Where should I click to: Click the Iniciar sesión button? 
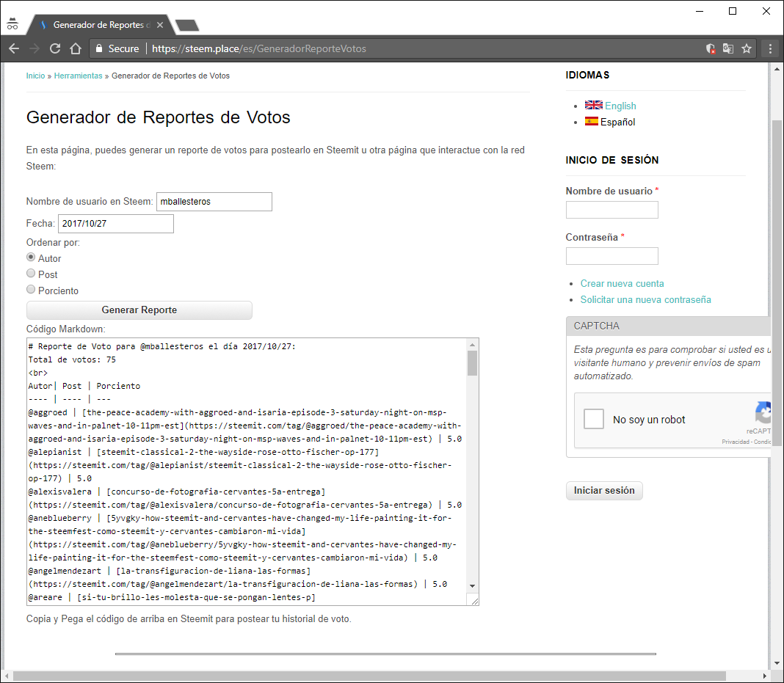pyautogui.click(x=604, y=490)
